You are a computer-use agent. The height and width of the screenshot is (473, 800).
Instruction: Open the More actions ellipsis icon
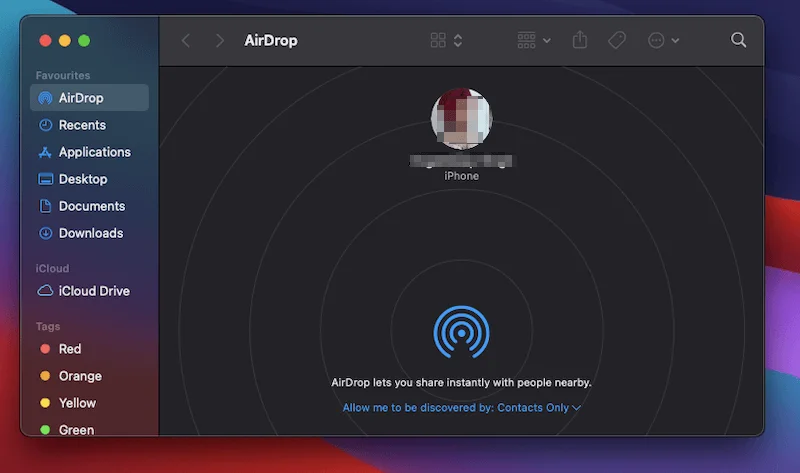point(656,40)
